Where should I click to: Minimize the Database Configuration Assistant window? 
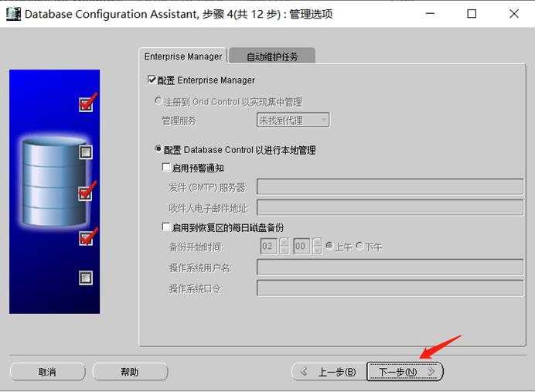click(431, 14)
